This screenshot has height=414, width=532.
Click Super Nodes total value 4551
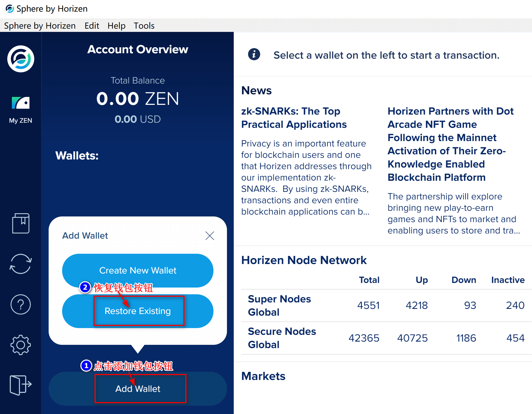pos(369,306)
